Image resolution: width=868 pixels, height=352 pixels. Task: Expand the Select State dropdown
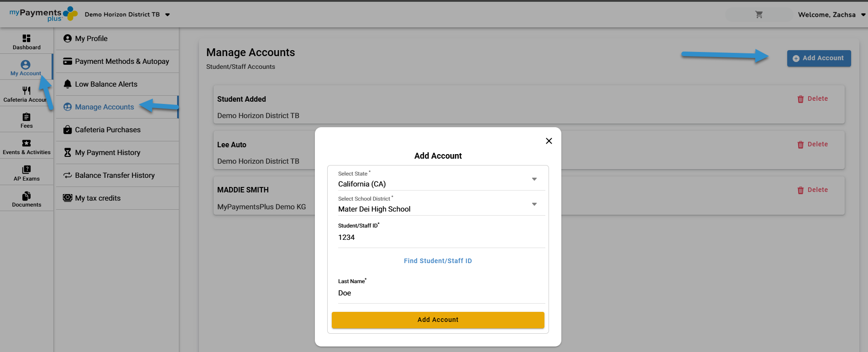click(534, 179)
